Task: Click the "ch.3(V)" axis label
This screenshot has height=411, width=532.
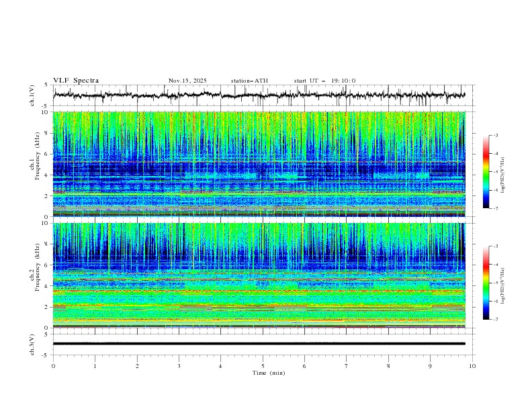Action: point(32,345)
